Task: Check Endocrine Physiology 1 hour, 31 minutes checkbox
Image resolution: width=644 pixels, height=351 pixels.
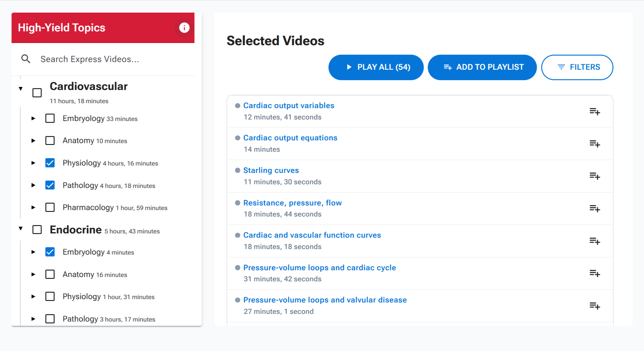Action: click(x=50, y=296)
